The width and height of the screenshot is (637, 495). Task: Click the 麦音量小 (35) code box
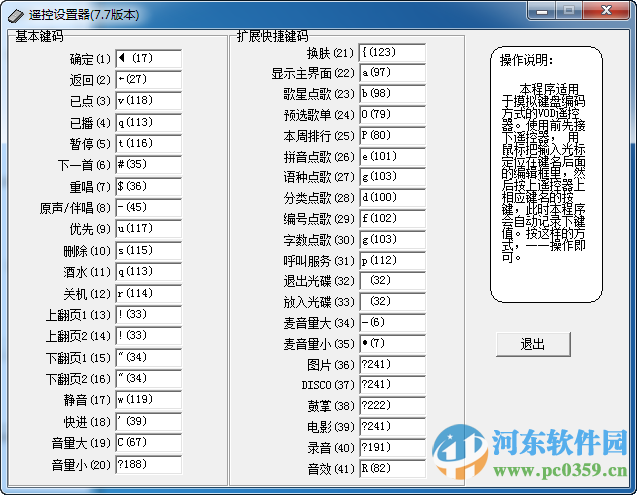392,344
